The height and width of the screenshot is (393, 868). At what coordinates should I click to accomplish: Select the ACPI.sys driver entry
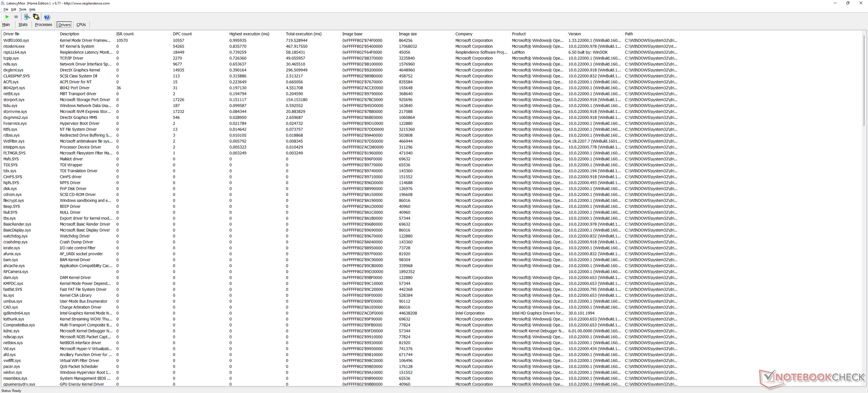[11, 82]
